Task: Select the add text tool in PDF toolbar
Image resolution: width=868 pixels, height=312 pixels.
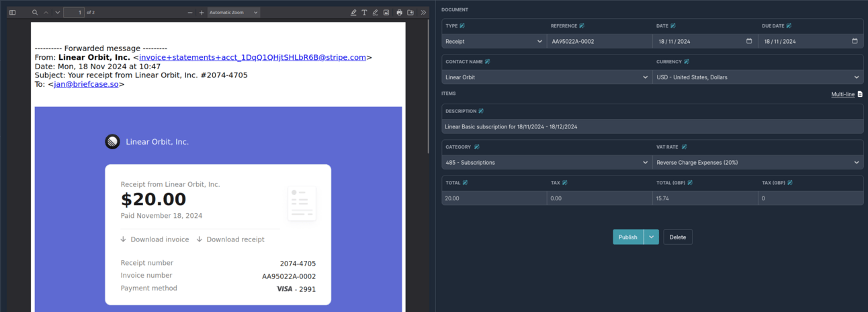Action: [x=364, y=12]
